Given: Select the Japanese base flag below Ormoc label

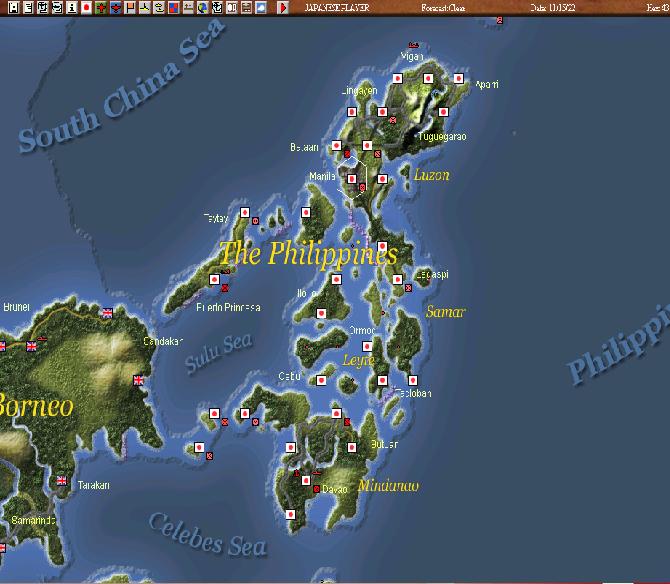Looking at the screenshot, I should click(367, 346).
